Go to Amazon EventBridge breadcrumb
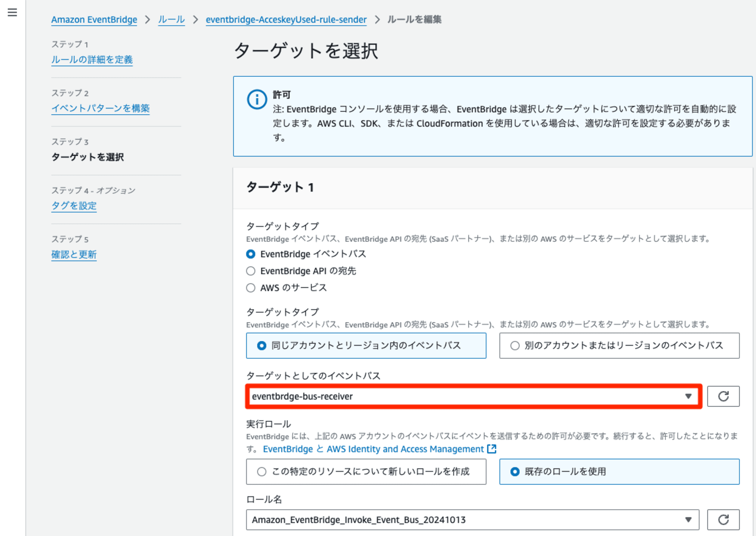The width and height of the screenshot is (756, 536). click(x=94, y=20)
